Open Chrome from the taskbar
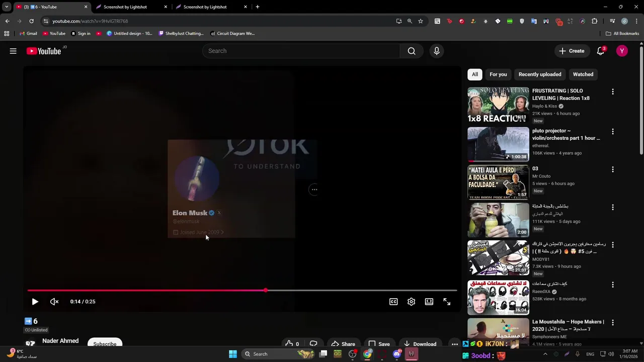Screen dimensions: 644x362 click(x=367, y=354)
